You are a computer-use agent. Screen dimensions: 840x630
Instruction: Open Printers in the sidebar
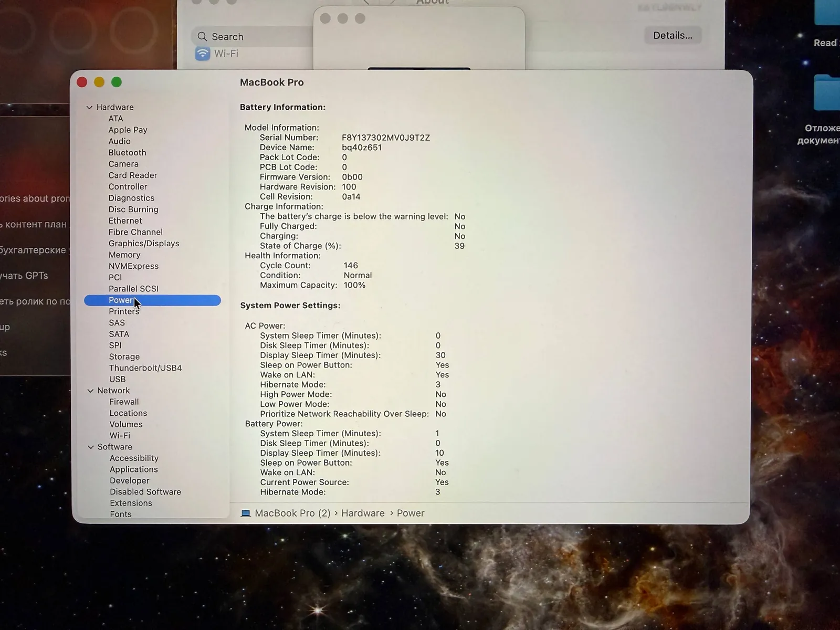(x=124, y=311)
